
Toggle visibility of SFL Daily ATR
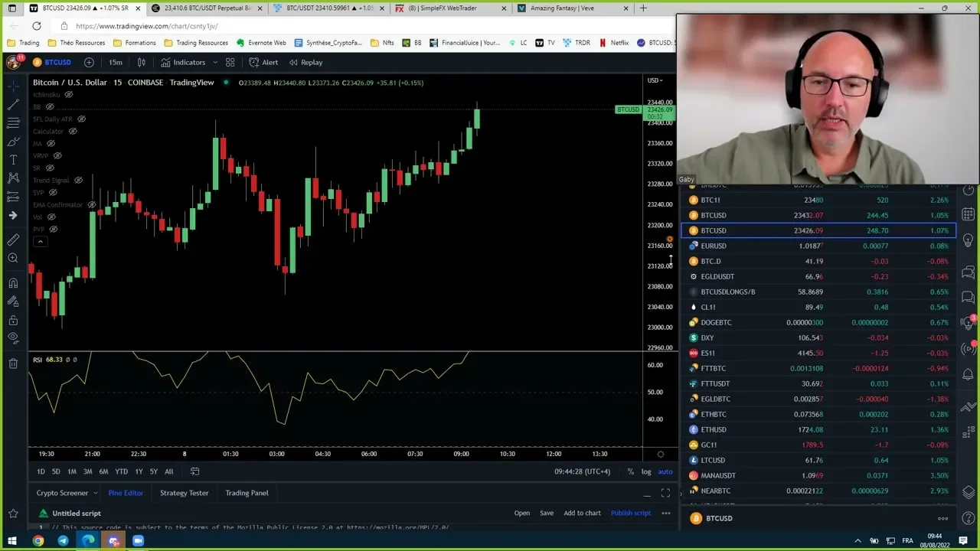click(x=81, y=119)
